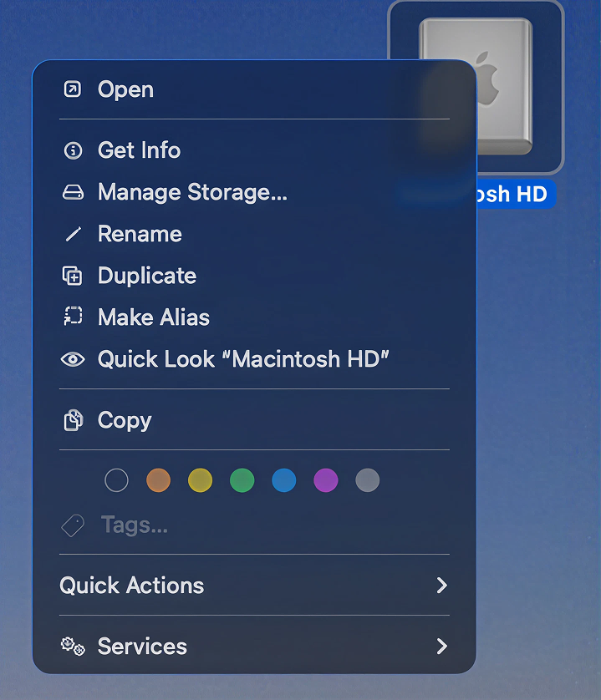Apply the green tag color
Image resolution: width=601 pixels, height=700 pixels.
pos(242,480)
